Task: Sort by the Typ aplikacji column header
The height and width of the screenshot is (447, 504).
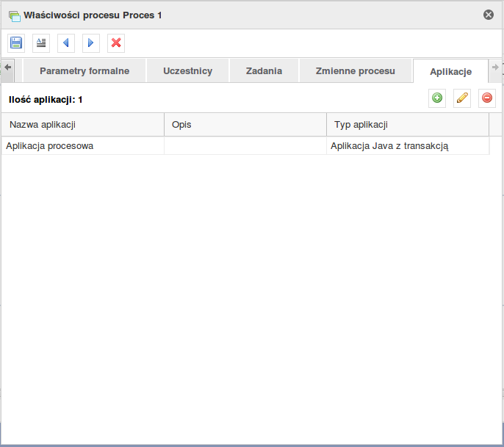Action: pos(407,125)
